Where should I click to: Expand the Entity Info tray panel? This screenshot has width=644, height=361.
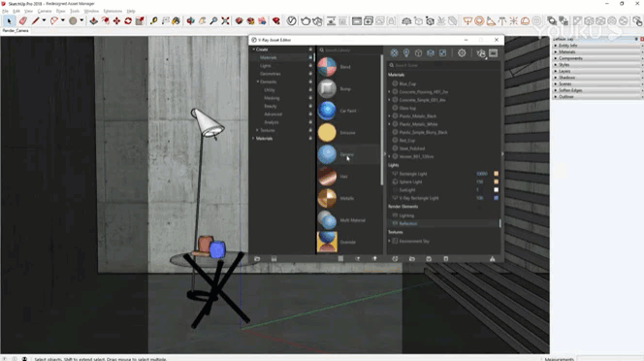(556, 46)
